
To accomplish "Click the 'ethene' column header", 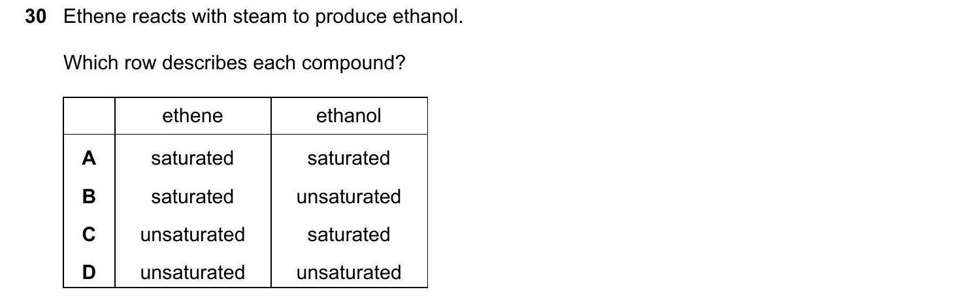I will [192, 116].
